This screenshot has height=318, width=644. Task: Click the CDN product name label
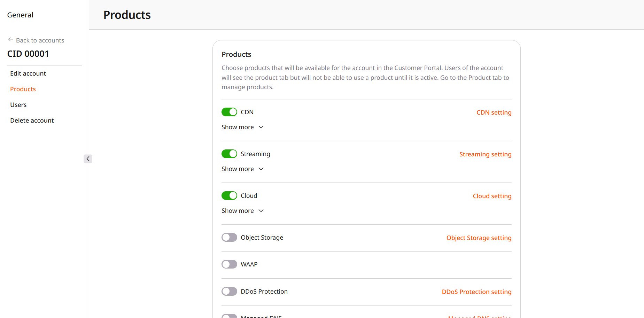(247, 112)
